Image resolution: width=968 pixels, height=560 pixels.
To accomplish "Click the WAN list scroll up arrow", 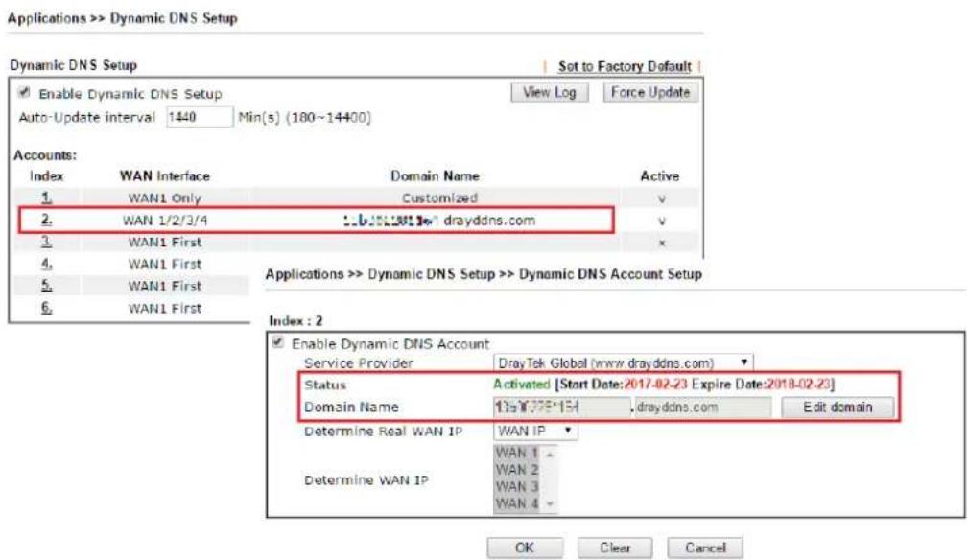I will tap(550, 454).
